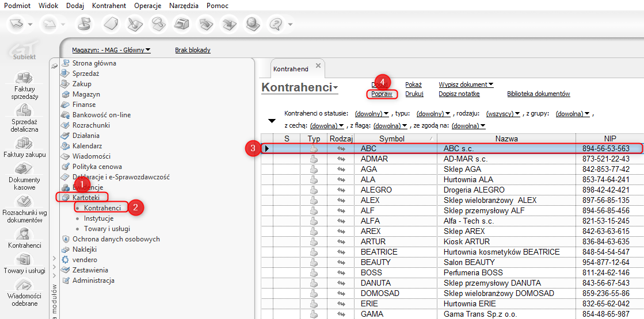
Task: Click the NIP column header
Action: 609,139
